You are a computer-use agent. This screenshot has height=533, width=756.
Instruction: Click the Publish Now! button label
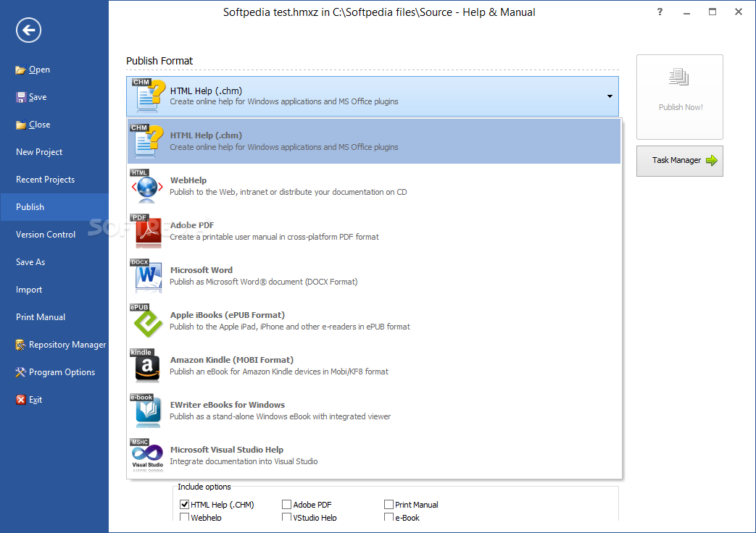pos(681,107)
